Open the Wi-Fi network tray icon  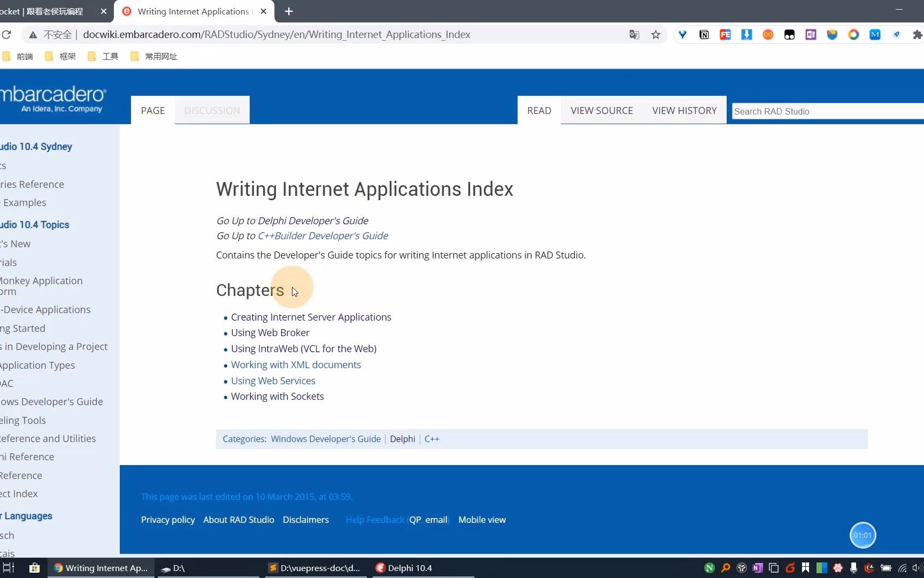tap(902, 568)
